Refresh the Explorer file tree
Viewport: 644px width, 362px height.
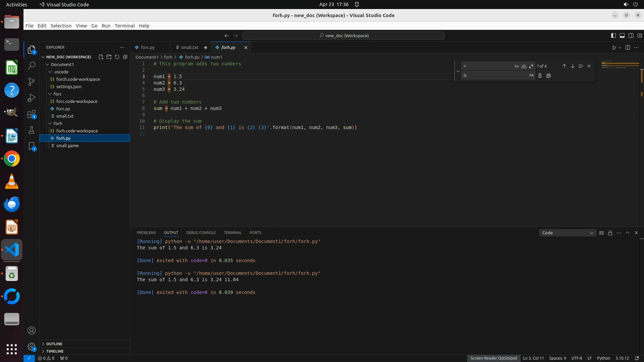click(x=117, y=57)
